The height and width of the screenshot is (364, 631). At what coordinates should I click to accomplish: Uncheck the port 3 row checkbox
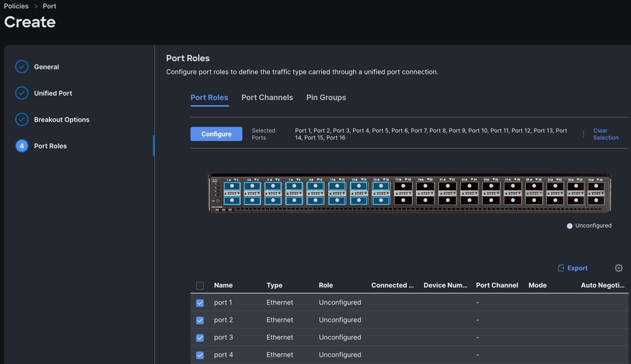point(200,338)
